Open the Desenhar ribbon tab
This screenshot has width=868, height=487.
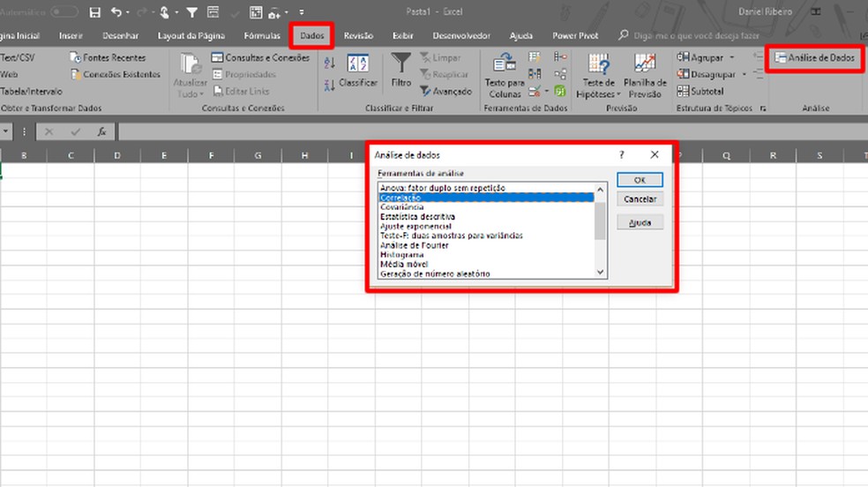point(120,35)
